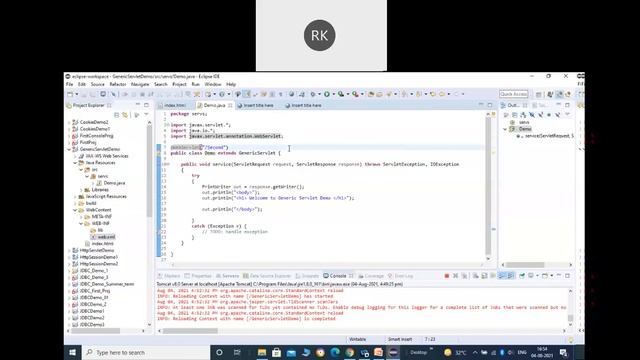Maximize the Outline view
Screen dimensions: 640x360
click(x=567, y=105)
